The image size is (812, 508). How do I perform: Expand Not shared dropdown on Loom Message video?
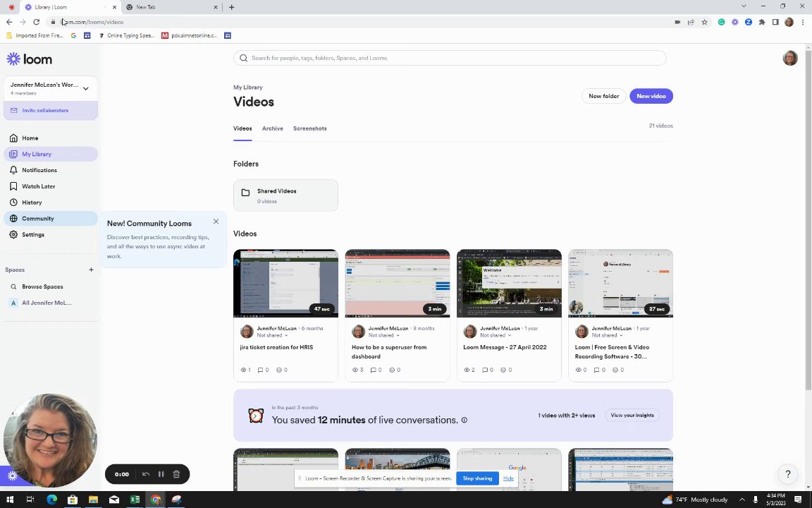pos(496,335)
